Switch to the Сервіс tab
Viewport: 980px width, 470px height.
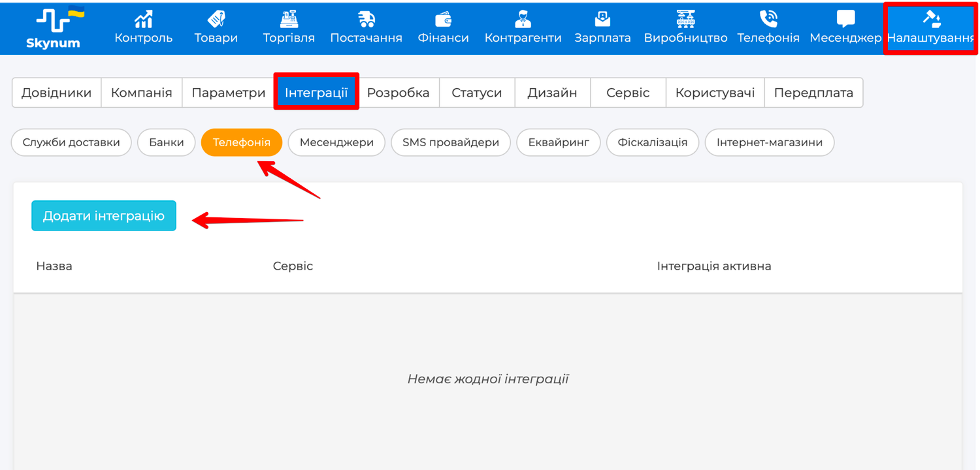coord(628,93)
